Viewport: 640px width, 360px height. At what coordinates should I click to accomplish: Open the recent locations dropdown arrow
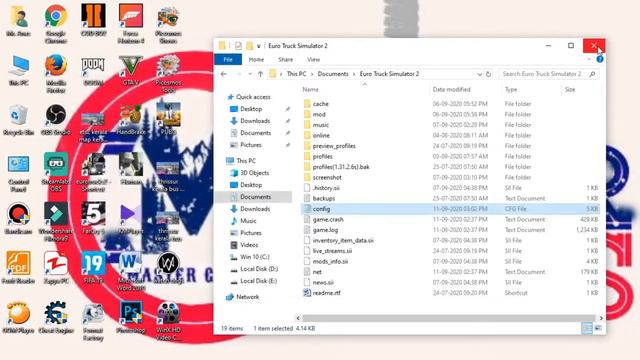[249, 74]
